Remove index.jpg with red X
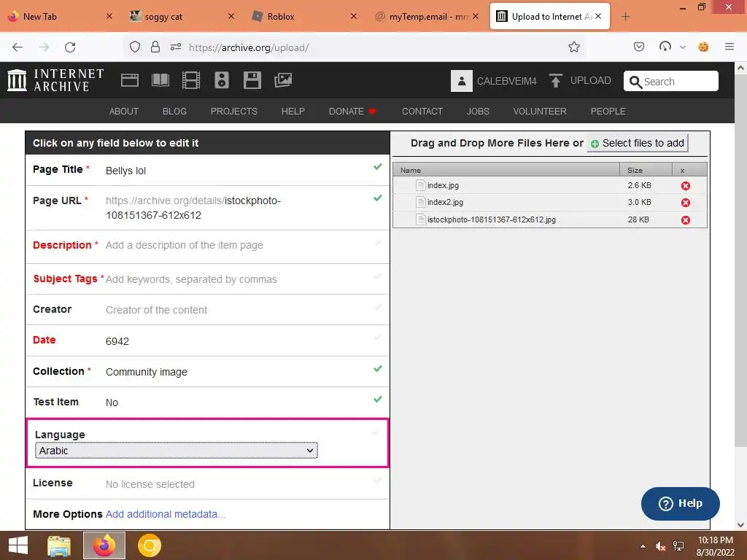This screenshot has height=560, width=747. (x=686, y=186)
